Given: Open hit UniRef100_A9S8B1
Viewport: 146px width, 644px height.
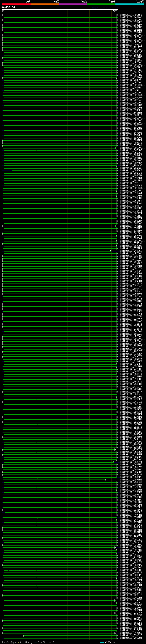Looking at the screenshot, I should 131,15.
